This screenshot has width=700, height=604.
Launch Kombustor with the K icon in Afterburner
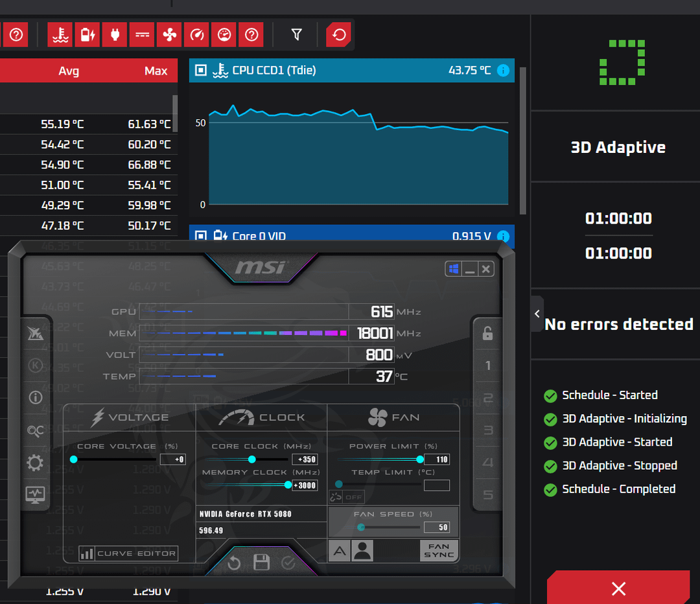coord(35,365)
